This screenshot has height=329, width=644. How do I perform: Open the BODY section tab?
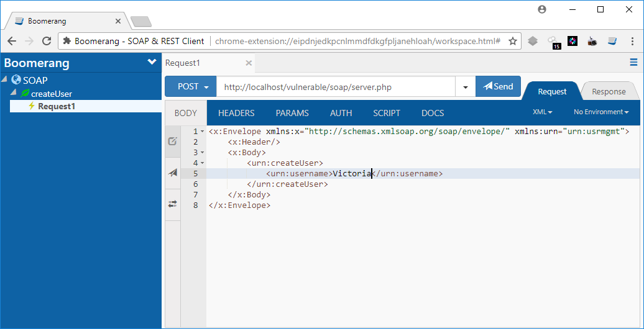pos(186,113)
